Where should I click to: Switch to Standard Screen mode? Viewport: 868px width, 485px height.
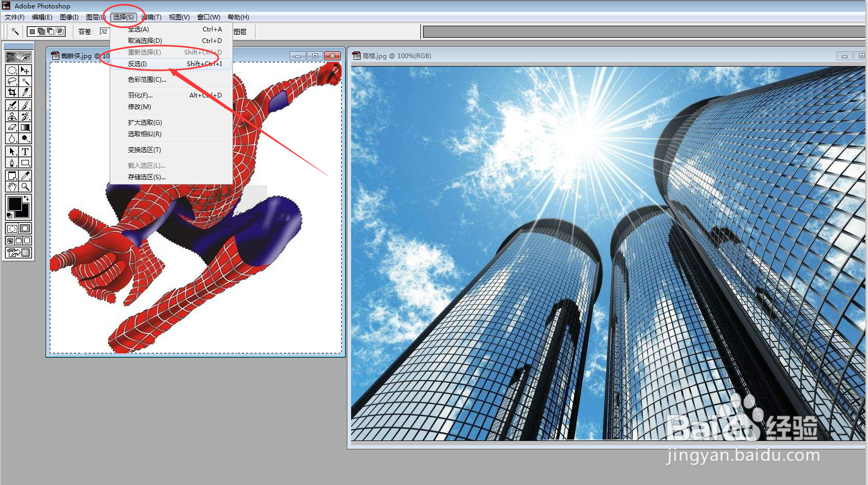(x=10, y=241)
